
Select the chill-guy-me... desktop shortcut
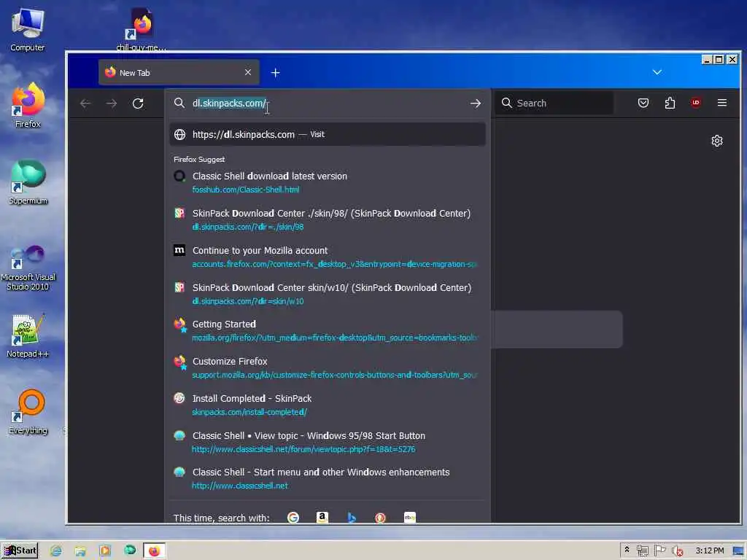141,28
